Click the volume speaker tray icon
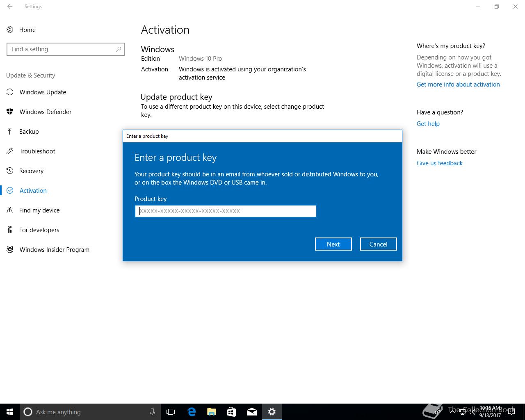Viewport: 525px width, 420px height. [472, 412]
